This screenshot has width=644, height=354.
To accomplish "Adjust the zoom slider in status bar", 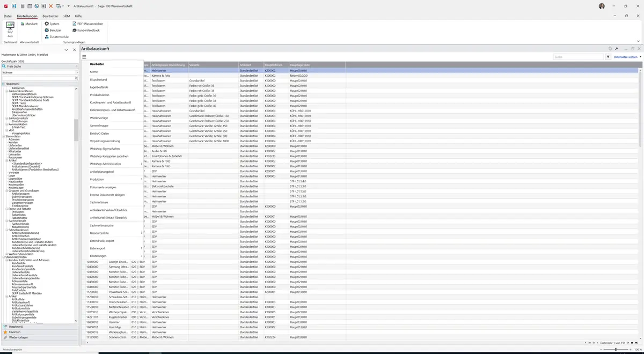I will [x=616, y=349].
